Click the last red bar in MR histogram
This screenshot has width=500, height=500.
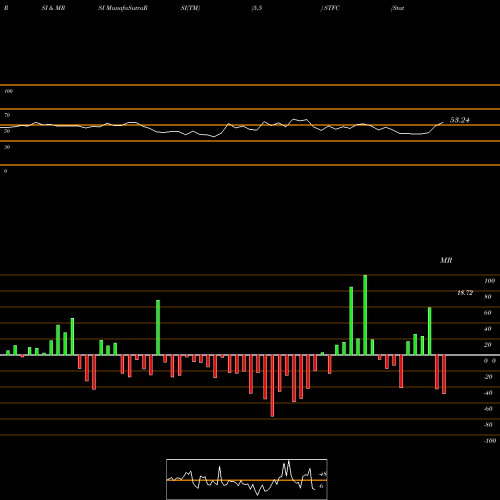(x=444, y=374)
